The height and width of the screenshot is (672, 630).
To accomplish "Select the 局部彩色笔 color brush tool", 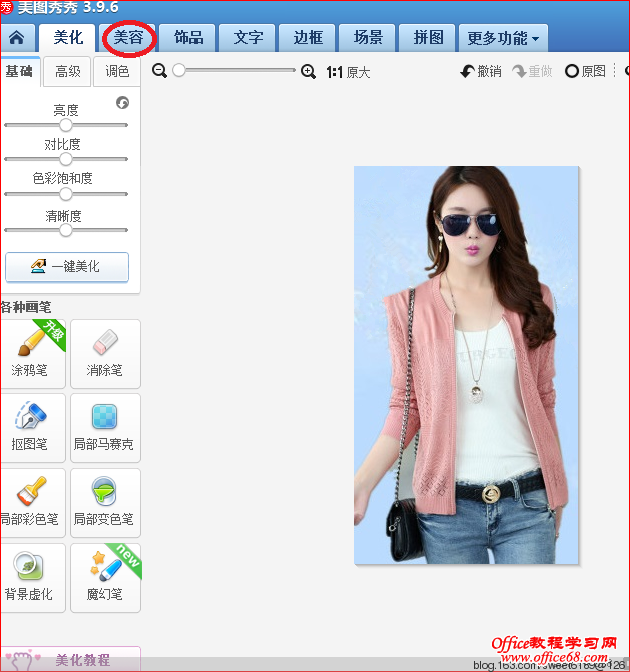I will [x=33, y=503].
